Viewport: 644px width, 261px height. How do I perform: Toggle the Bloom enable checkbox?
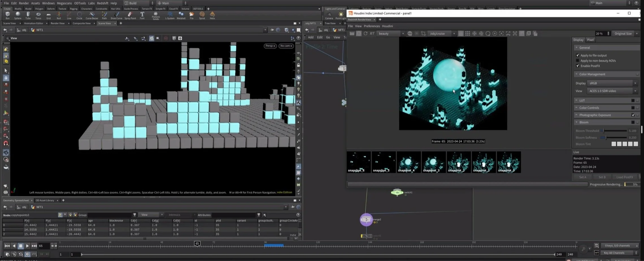[633, 122]
